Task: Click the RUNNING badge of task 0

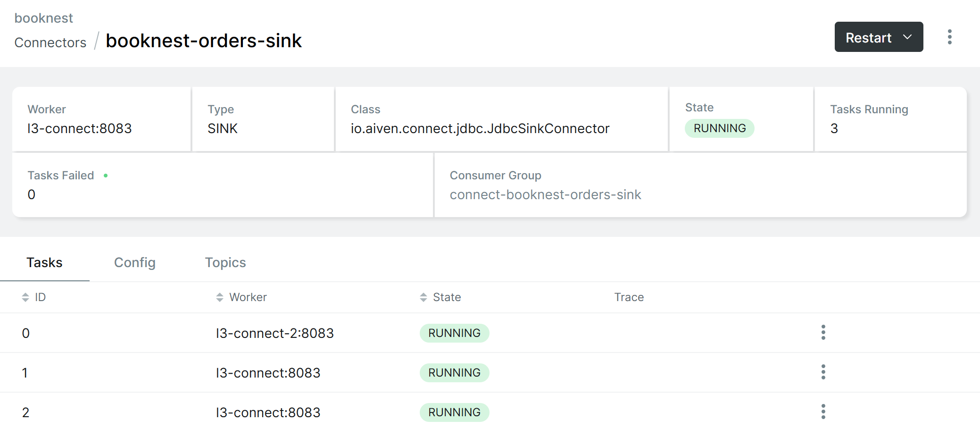Action: click(x=455, y=333)
